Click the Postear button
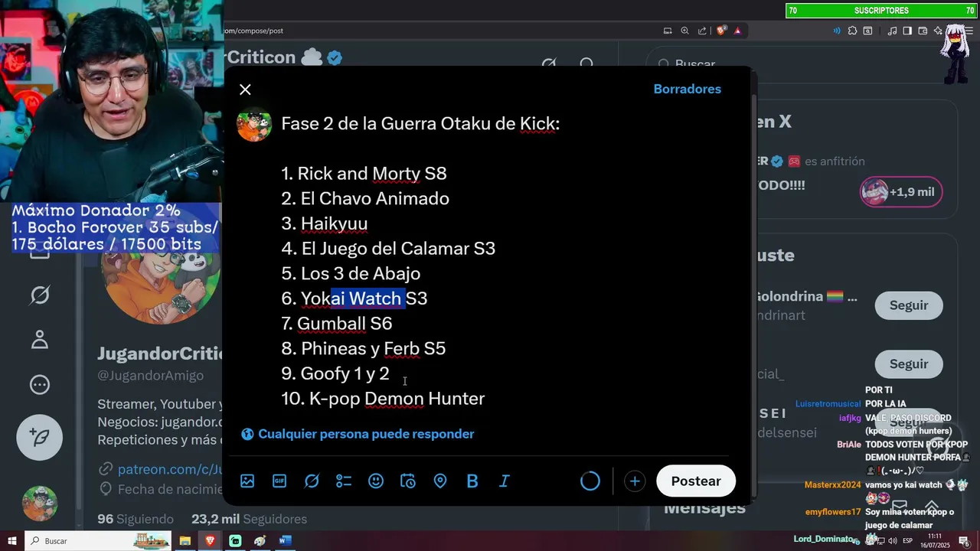980x551 pixels. pyautogui.click(x=696, y=481)
